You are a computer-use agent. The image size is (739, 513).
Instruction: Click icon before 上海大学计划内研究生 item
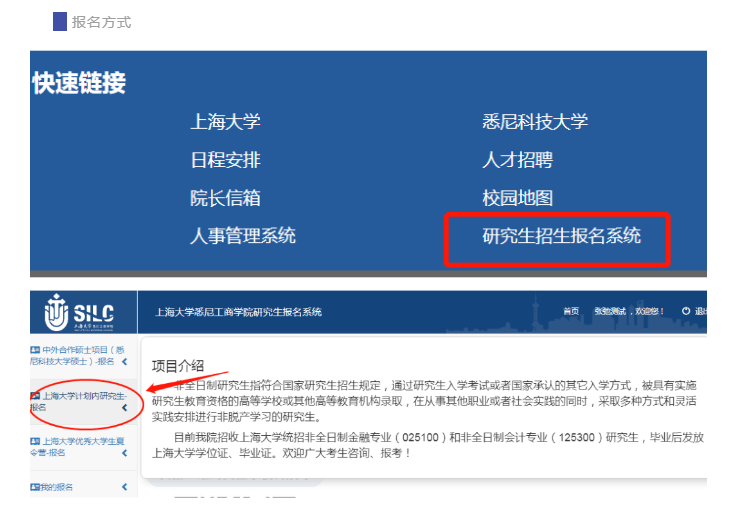pos(35,396)
